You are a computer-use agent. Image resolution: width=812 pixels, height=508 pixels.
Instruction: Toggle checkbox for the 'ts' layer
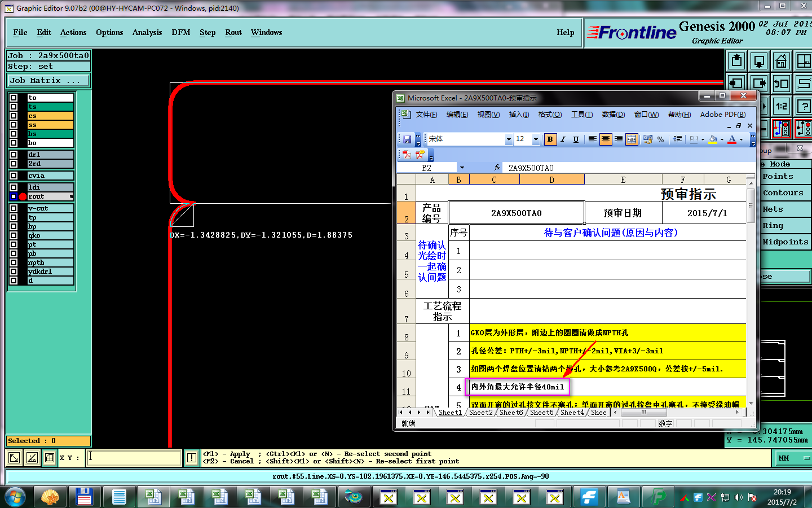tap(14, 107)
